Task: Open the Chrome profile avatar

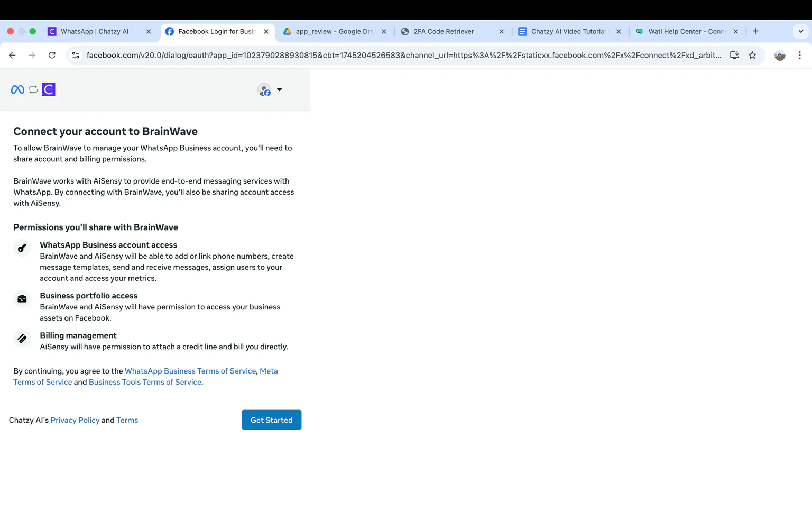Action: click(780, 55)
